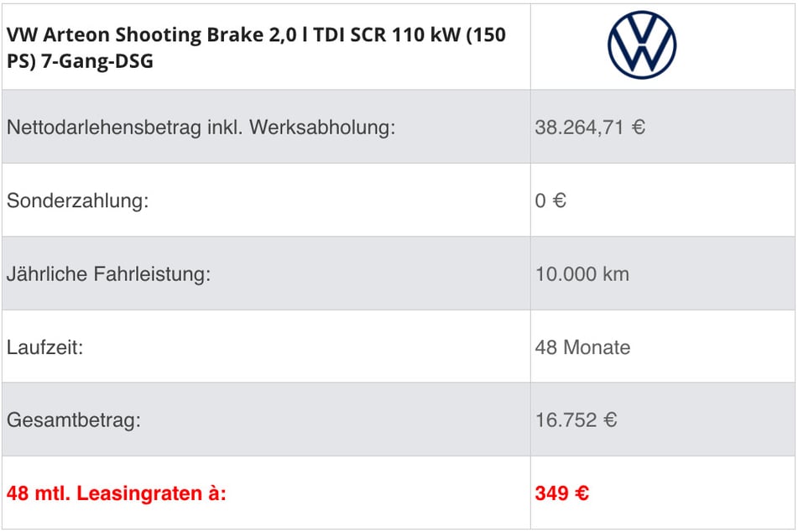The image size is (798, 532).
Task: Click the red 349 € monthly rate
Action: (562, 493)
